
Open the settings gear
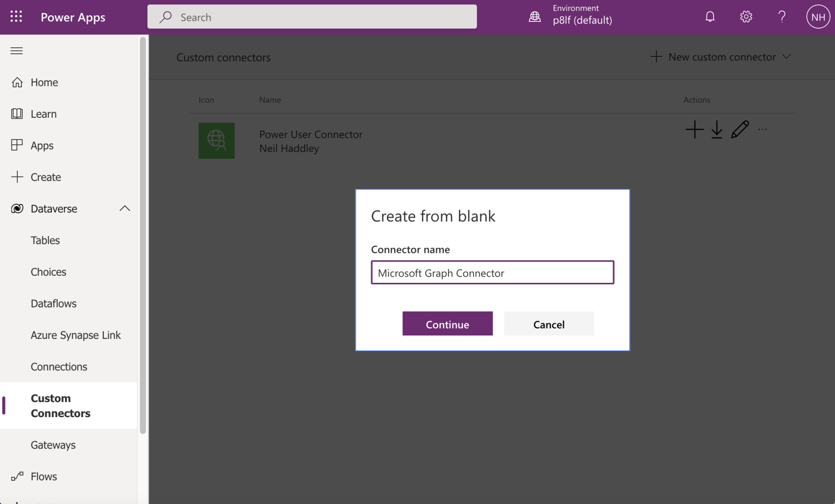[x=746, y=17]
